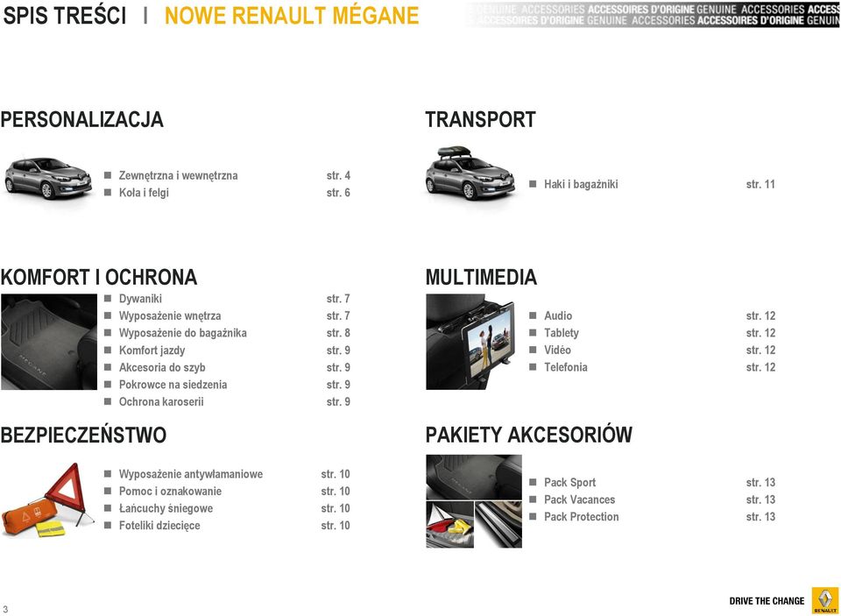The image size is (841, 616).
Task: Click the Genuine Accessories header banner
Action: pos(653,15)
